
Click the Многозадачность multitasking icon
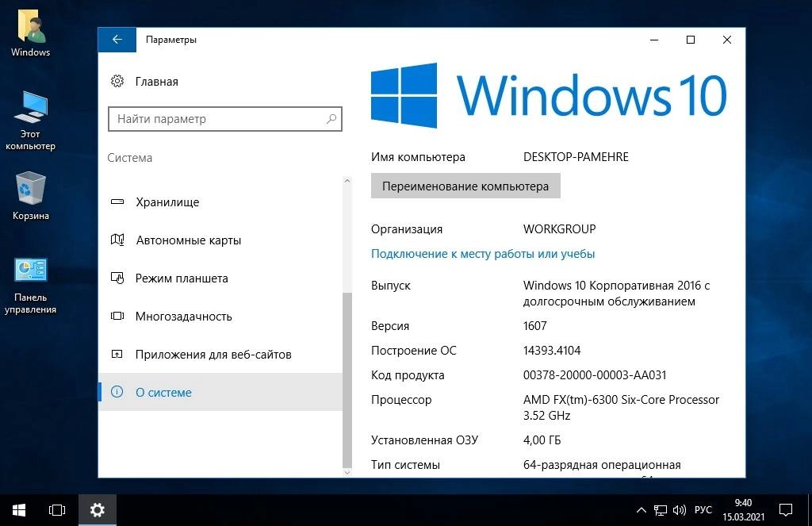tap(117, 316)
